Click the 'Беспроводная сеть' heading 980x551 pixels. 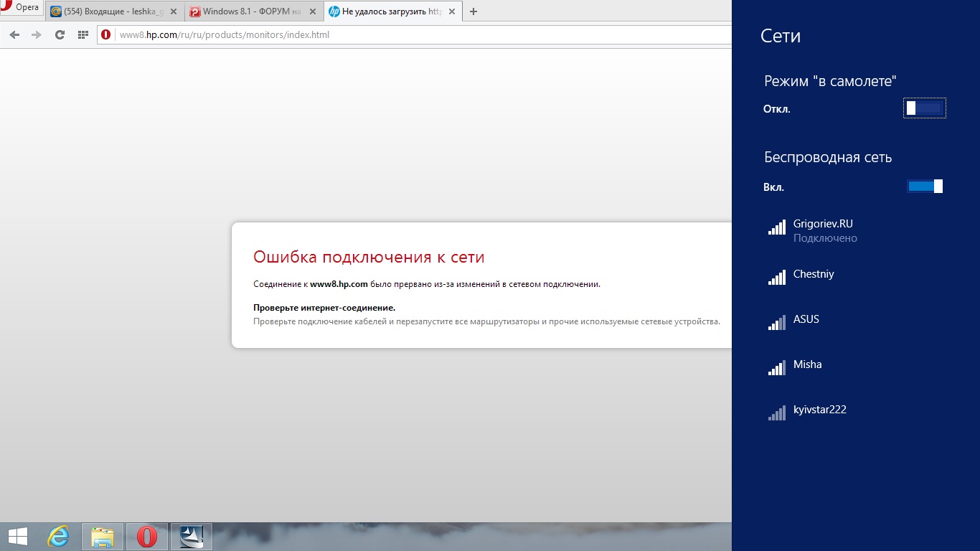coord(828,158)
